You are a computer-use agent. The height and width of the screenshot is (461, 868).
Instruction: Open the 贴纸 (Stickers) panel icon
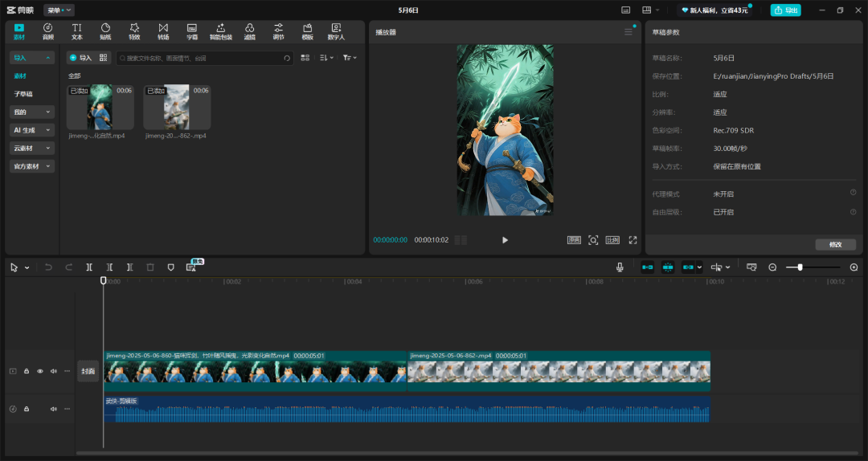pyautogui.click(x=105, y=31)
